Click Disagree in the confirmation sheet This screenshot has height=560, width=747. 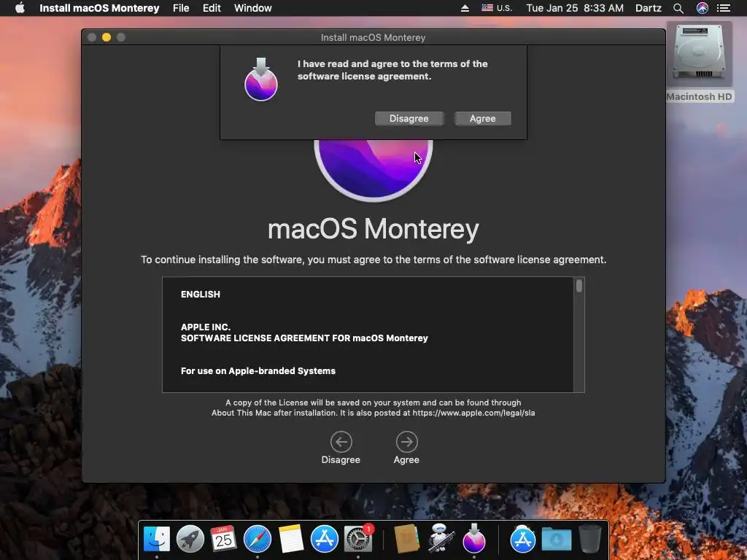pyautogui.click(x=409, y=119)
